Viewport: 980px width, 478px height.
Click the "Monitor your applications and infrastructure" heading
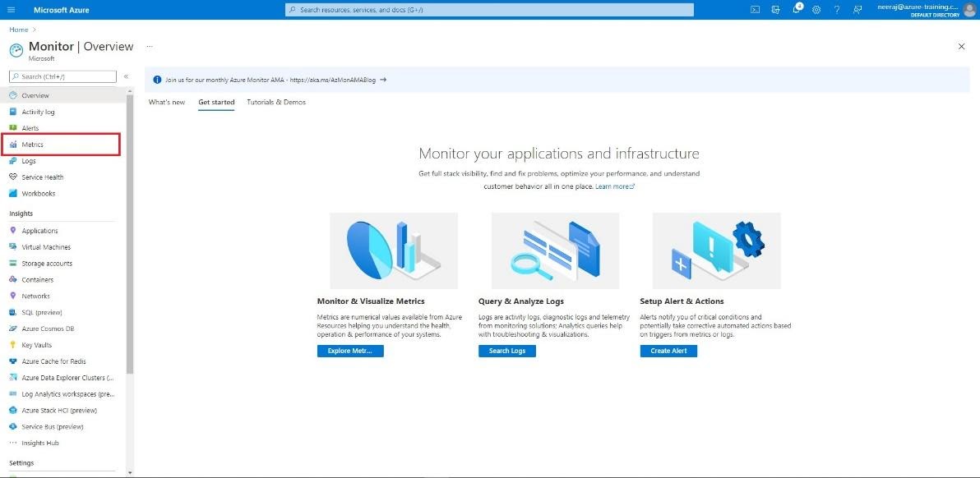[559, 154]
